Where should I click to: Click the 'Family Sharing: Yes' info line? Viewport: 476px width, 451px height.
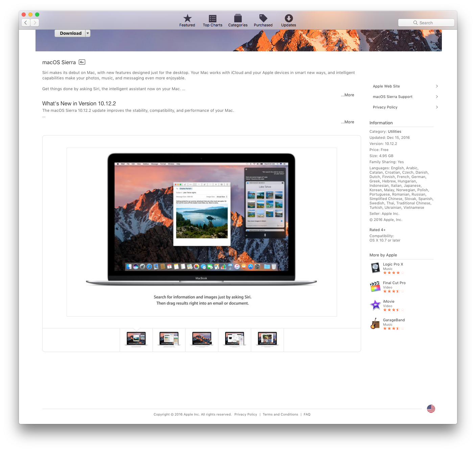(x=387, y=162)
